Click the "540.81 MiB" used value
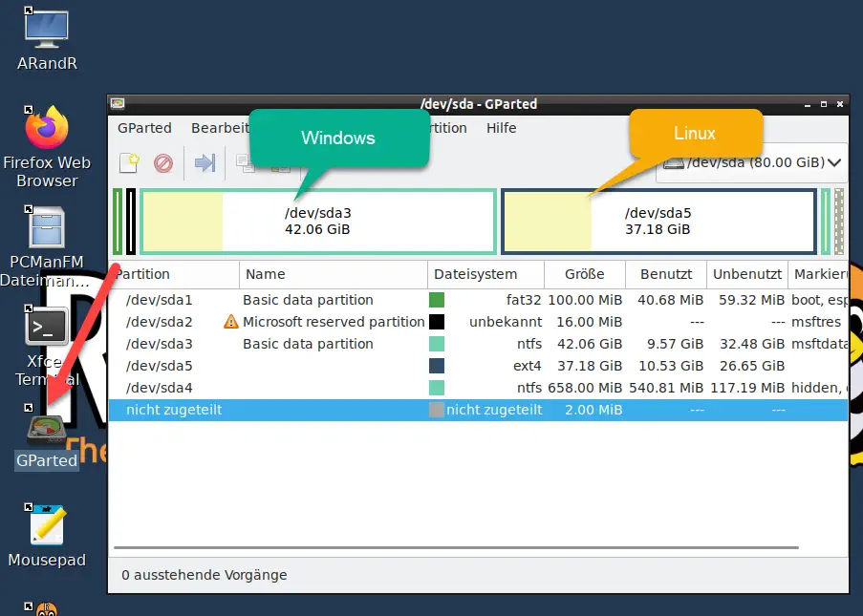Viewport: 863px width, 616px height. pyautogui.click(x=666, y=388)
